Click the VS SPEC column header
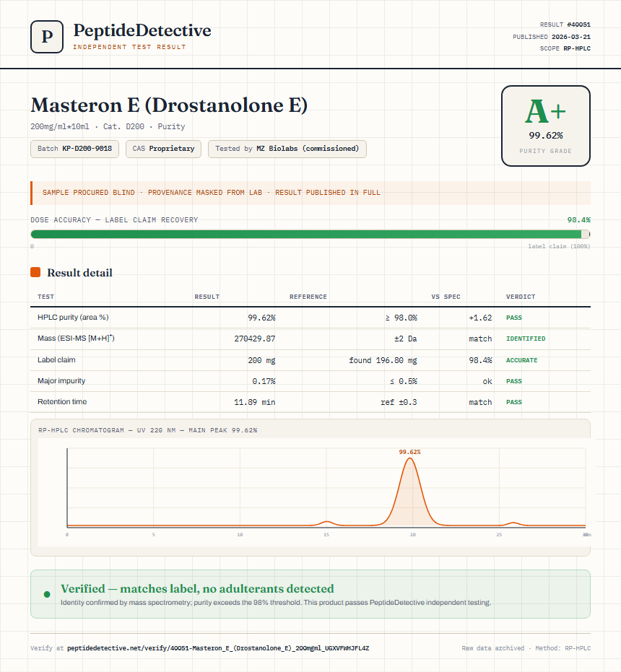 click(446, 297)
